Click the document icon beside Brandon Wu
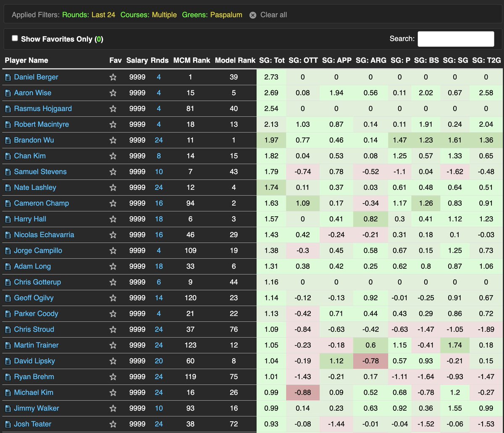 (x=8, y=140)
